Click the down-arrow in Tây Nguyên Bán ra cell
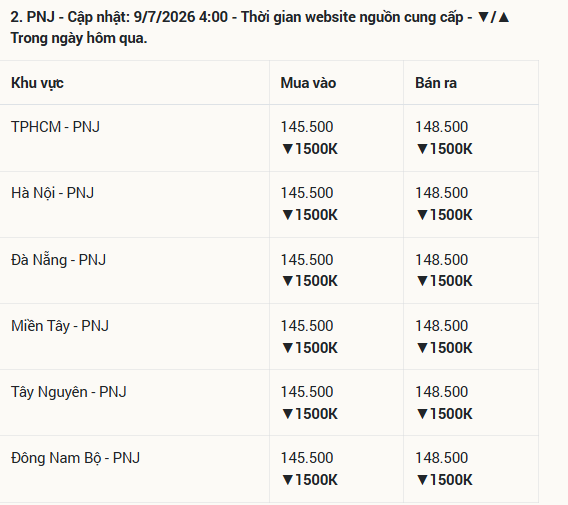The image size is (568, 505). click(x=422, y=414)
